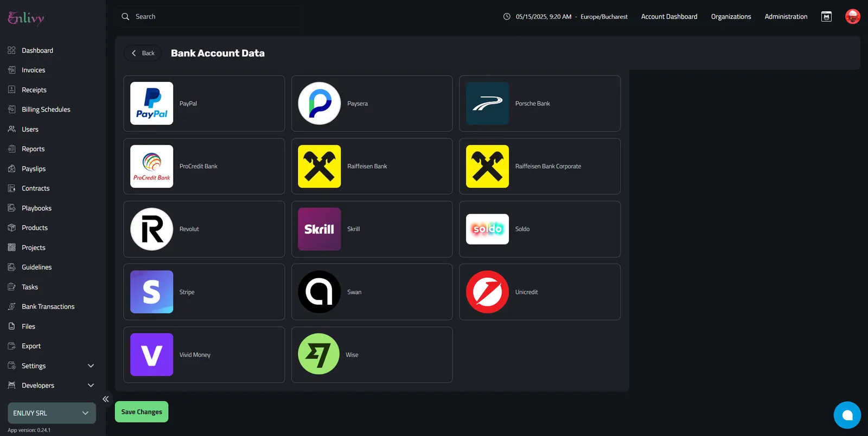Click the ProCredit Bank logo
Viewport: 868px width, 436px height.
tap(152, 166)
